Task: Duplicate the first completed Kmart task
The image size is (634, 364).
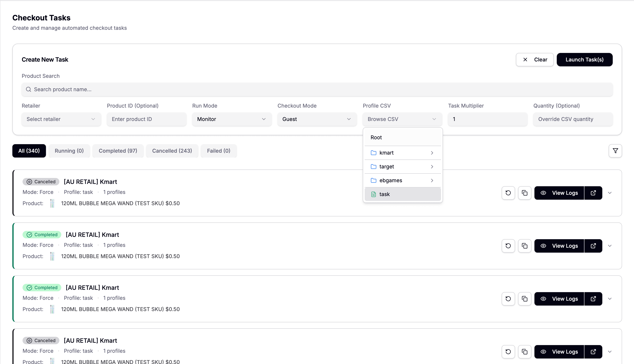Action: coord(525,246)
